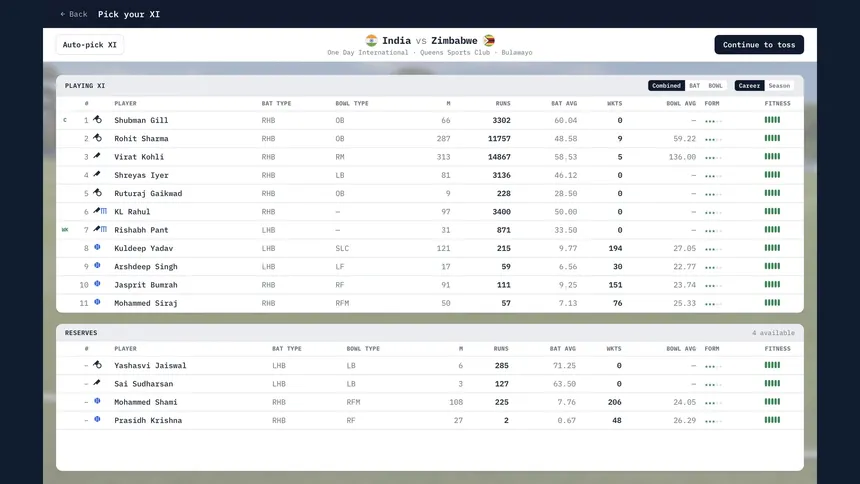Sort Playing XI by RUNS column header
The image size is (860, 484).
[x=502, y=103]
